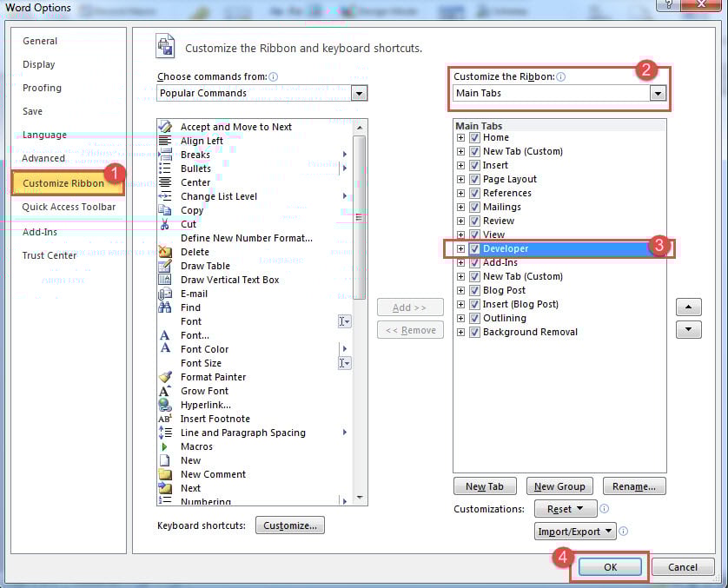Screen dimensions: 728x588
Task: Choose the Bullets command
Action: [195, 168]
